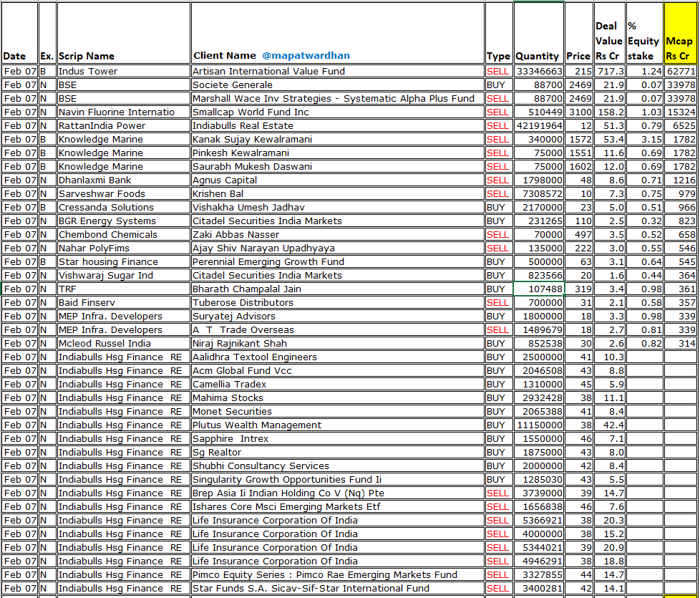Select 'BGR Energy Systems' scrip cell

pos(124,221)
